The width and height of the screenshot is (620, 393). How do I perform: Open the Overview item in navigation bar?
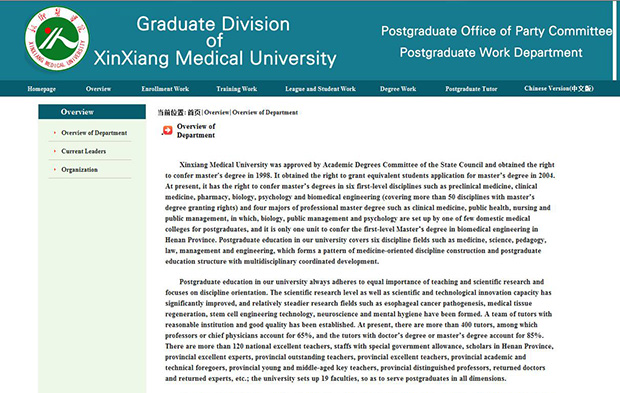tap(98, 89)
